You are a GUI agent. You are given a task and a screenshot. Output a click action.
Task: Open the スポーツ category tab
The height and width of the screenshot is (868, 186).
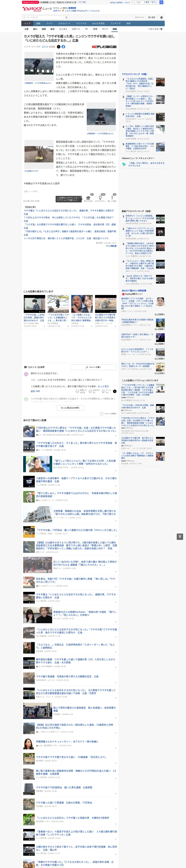(76, 29)
